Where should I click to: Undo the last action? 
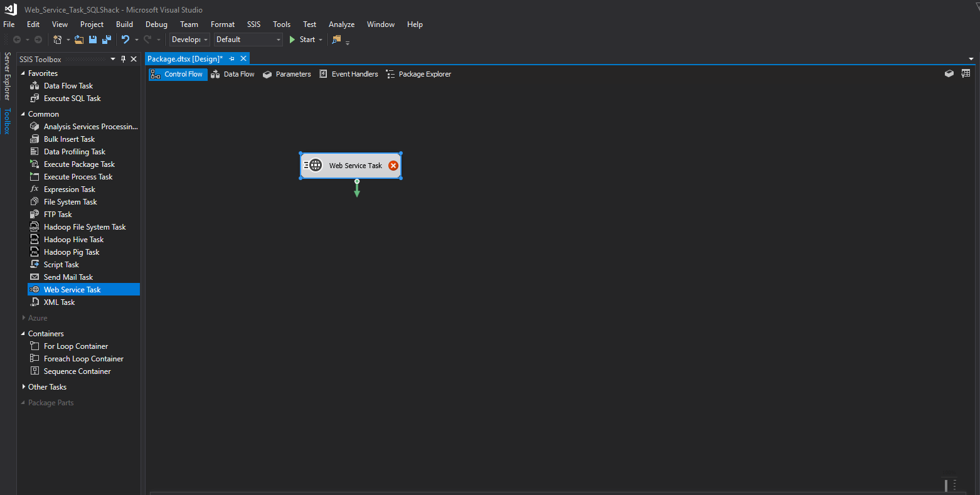(x=125, y=40)
